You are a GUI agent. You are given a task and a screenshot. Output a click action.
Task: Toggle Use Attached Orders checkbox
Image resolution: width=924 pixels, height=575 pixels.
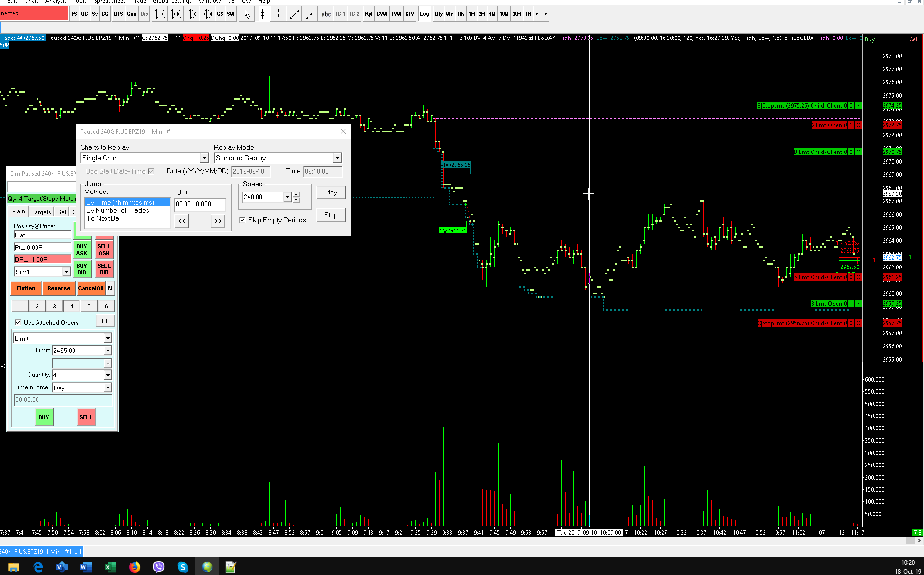(18, 322)
